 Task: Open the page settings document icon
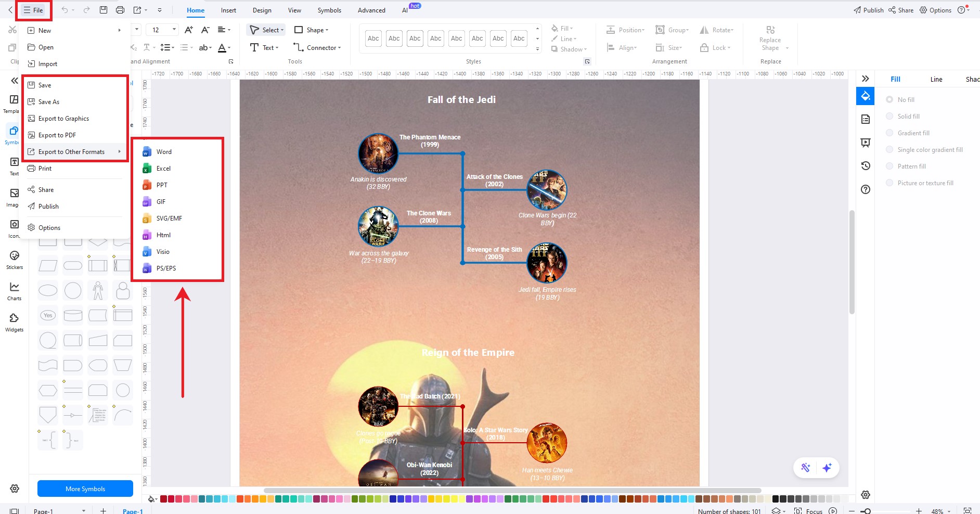[866, 119]
